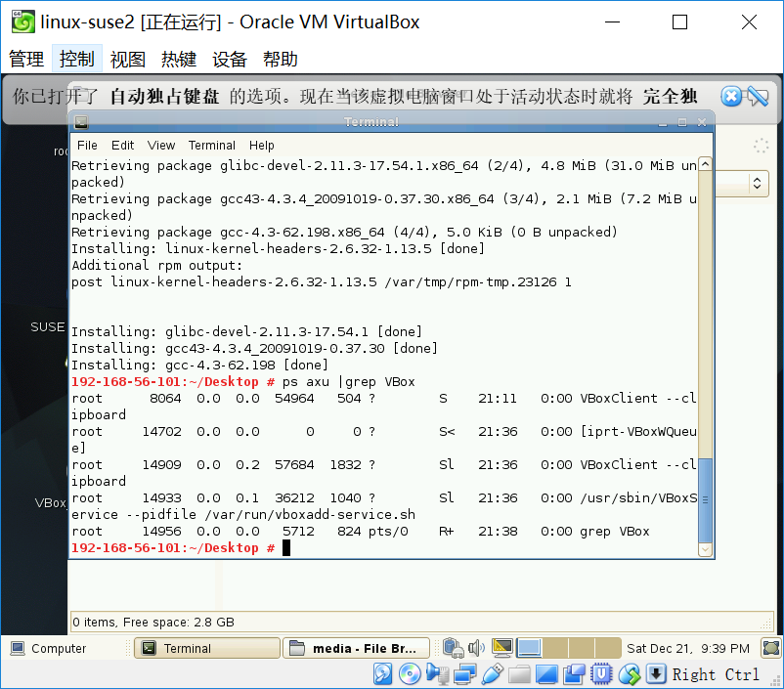Click the terminal scrollbar up arrow
This screenshot has width=784, height=689.
(705, 164)
